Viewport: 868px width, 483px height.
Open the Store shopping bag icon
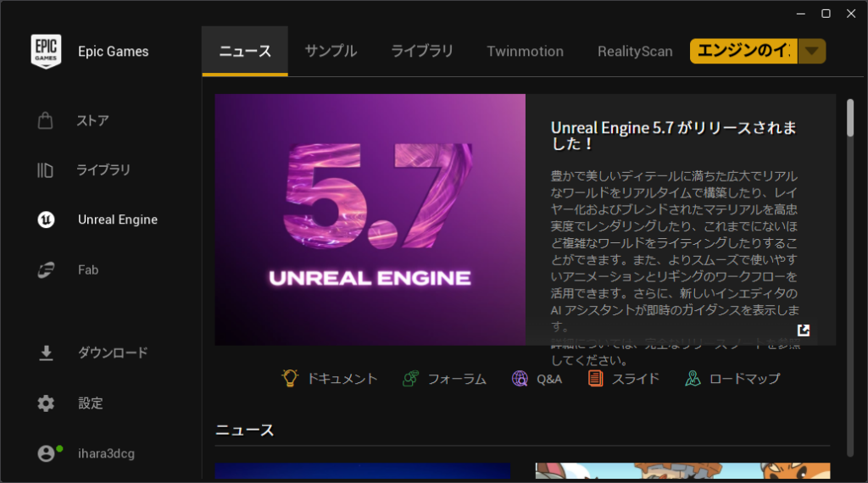click(x=46, y=121)
